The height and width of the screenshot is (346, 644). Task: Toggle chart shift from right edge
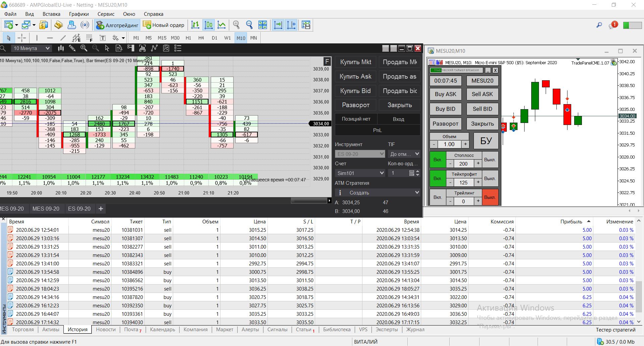coord(292,25)
